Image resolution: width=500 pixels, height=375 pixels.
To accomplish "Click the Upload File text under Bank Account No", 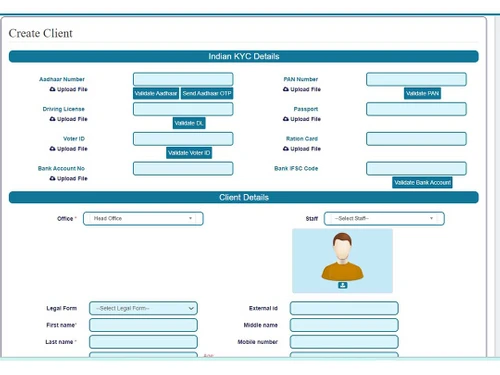I will point(72,179).
